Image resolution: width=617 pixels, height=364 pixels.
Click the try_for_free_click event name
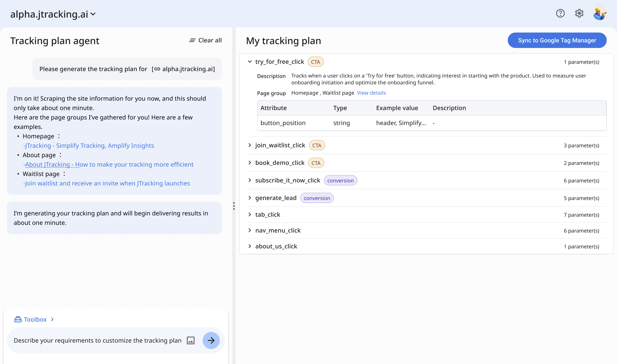click(x=280, y=62)
